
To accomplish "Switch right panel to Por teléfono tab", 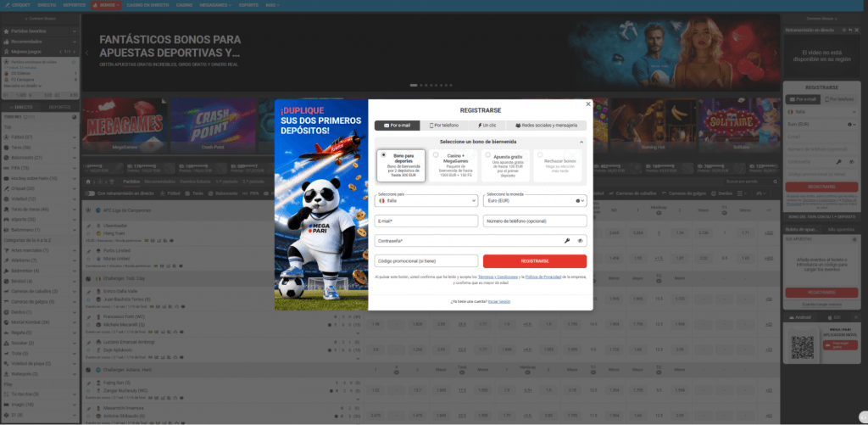I will [840, 99].
